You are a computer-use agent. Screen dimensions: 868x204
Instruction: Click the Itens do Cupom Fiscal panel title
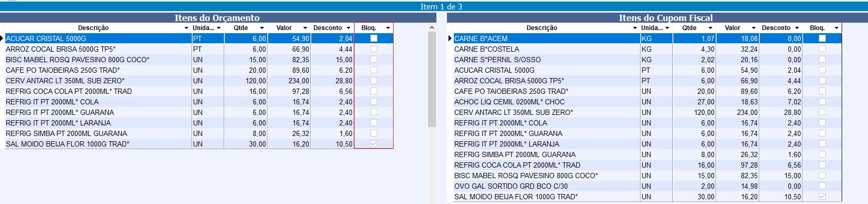pyautogui.click(x=665, y=18)
